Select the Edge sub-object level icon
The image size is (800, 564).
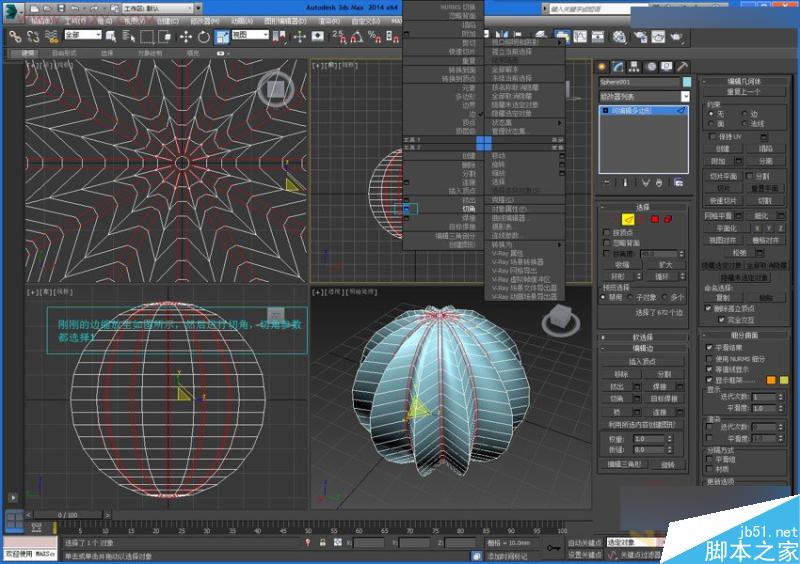pyautogui.click(x=629, y=218)
